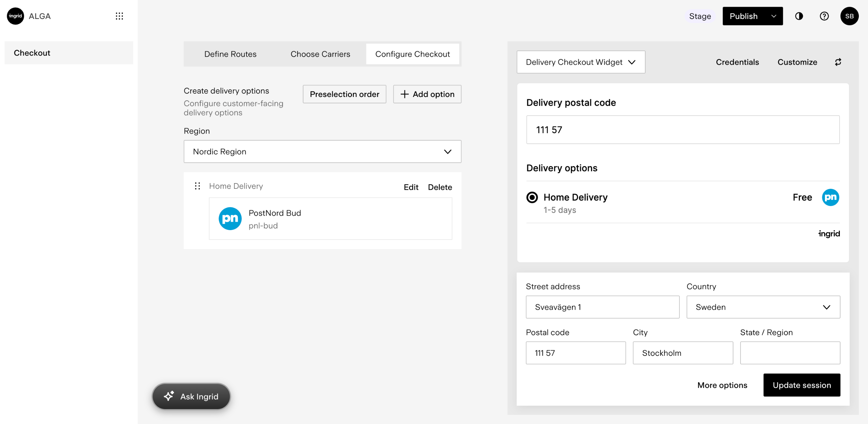This screenshot has height=424, width=868.
Task: Grab the Home Delivery drag handle
Action: [198, 186]
